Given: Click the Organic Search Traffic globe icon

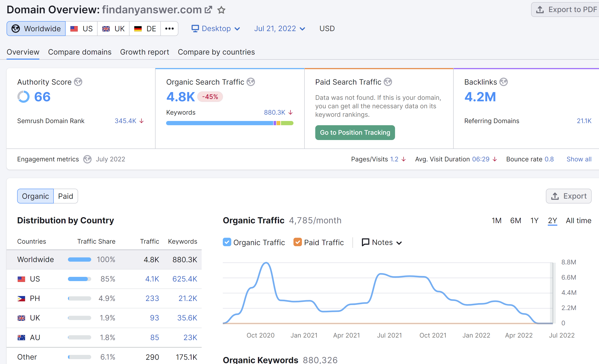Looking at the screenshot, I should pyautogui.click(x=251, y=82).
